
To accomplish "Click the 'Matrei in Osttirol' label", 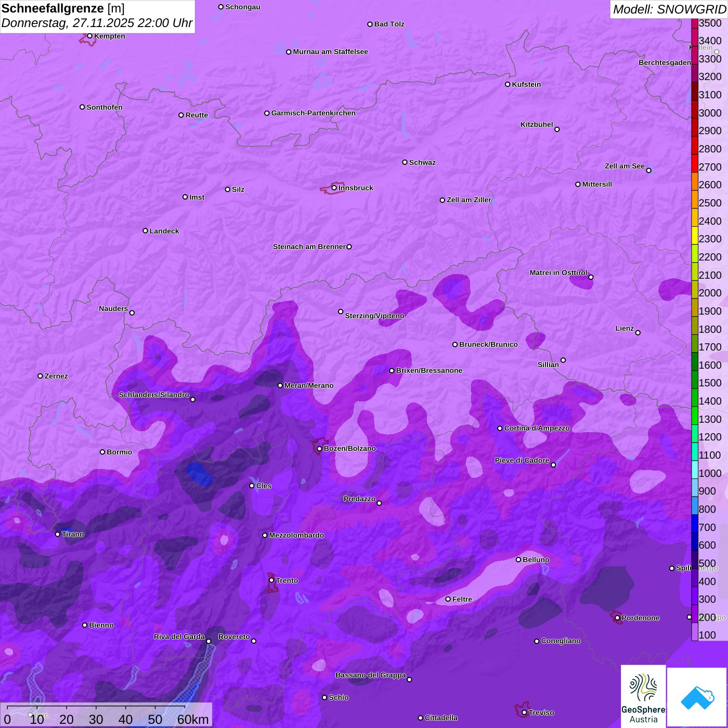I will coord(558,272).
